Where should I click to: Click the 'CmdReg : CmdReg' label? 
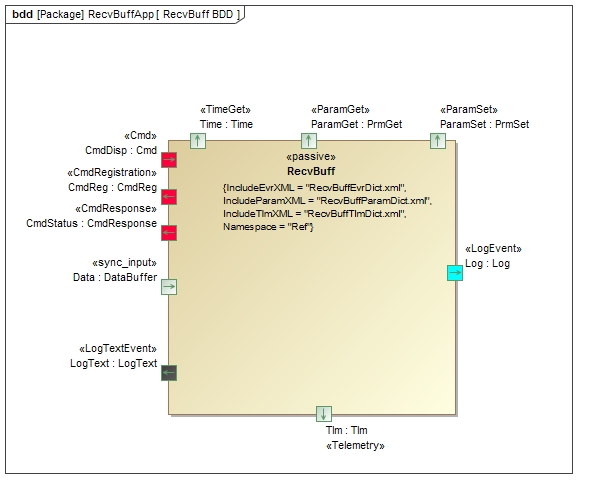point(113,187)
